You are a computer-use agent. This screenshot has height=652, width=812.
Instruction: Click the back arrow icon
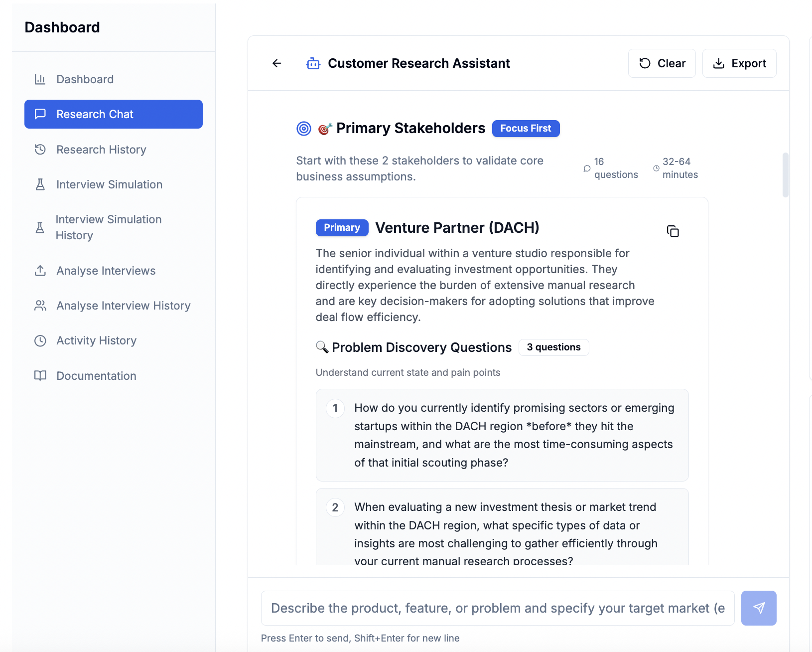pyautogui.click(x=277, y=63)
